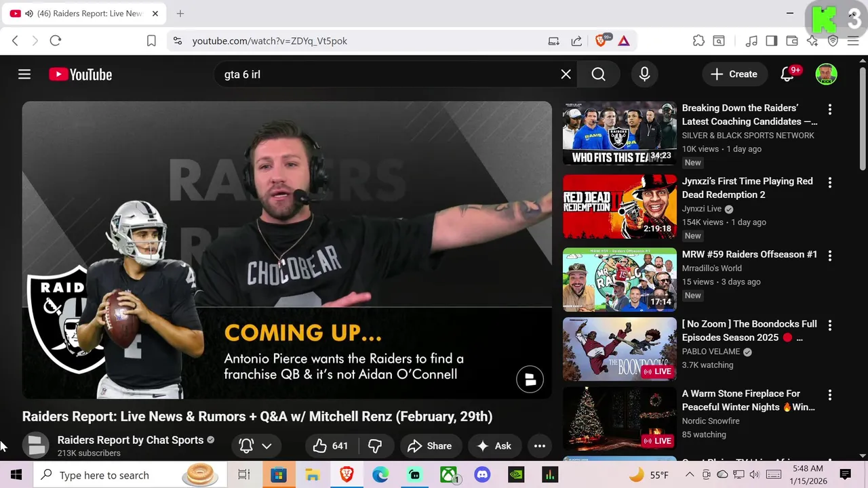
Task: Open the Brave VPN shield icon
Action: [833, 41]
